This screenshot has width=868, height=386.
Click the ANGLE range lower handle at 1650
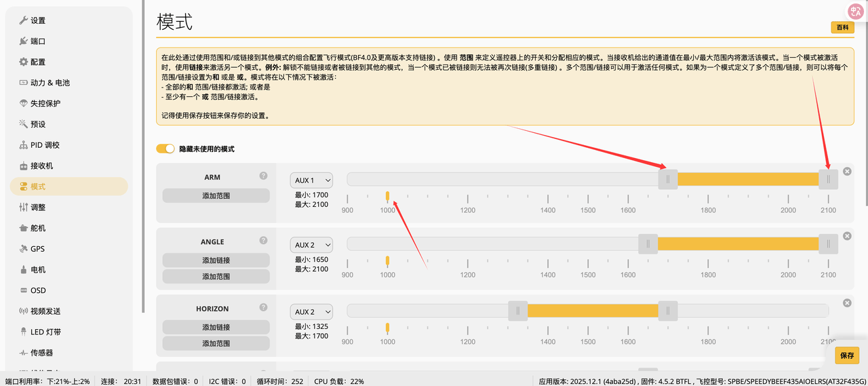(648, 244)
